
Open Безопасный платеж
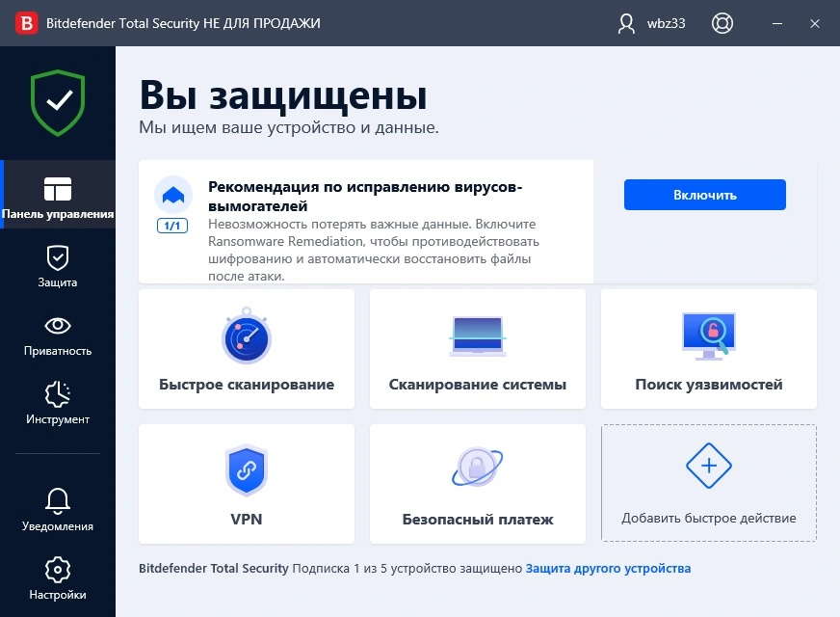pos(478,484)
